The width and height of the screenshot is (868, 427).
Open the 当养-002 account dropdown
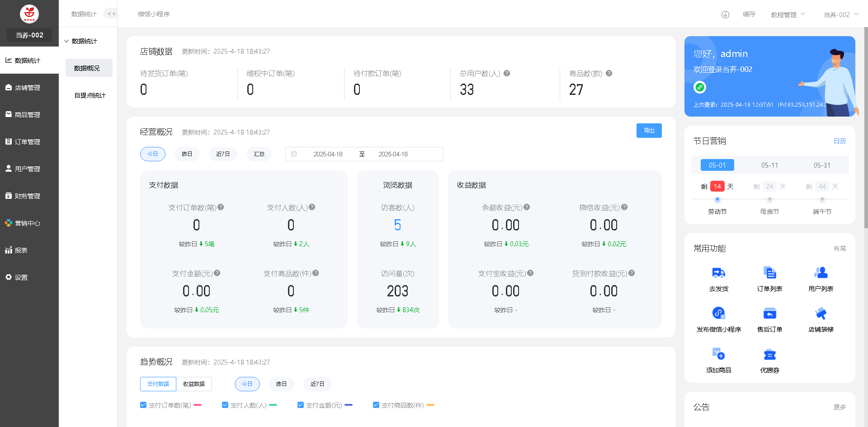point(840,14)
